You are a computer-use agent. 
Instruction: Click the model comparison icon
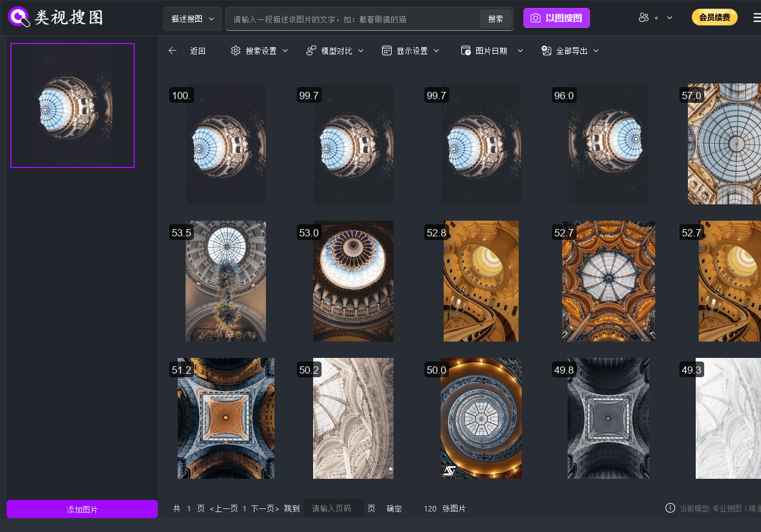click(x=311, y=51)
